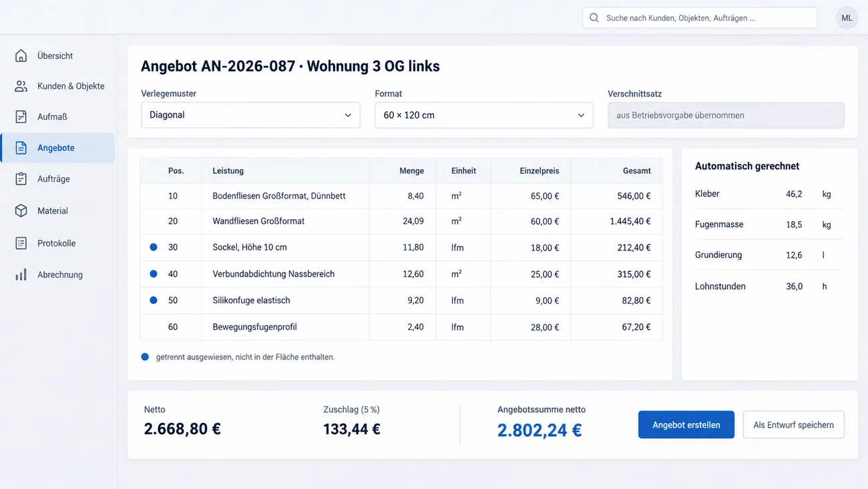Screen dimensions: 868x489
Task: Select Angebote in the sidebar
Action: [57, 148]
